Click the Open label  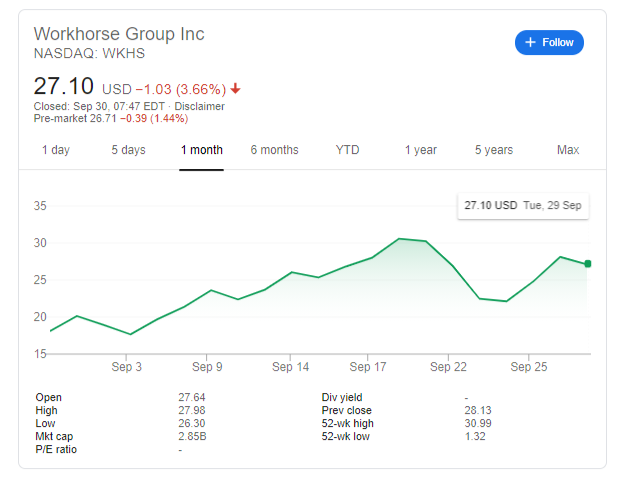[x=48, y=397]
